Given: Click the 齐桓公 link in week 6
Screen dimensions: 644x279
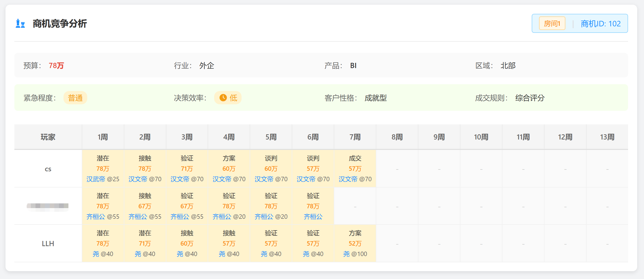Looking at the screenshot, I should click(313, 216).
